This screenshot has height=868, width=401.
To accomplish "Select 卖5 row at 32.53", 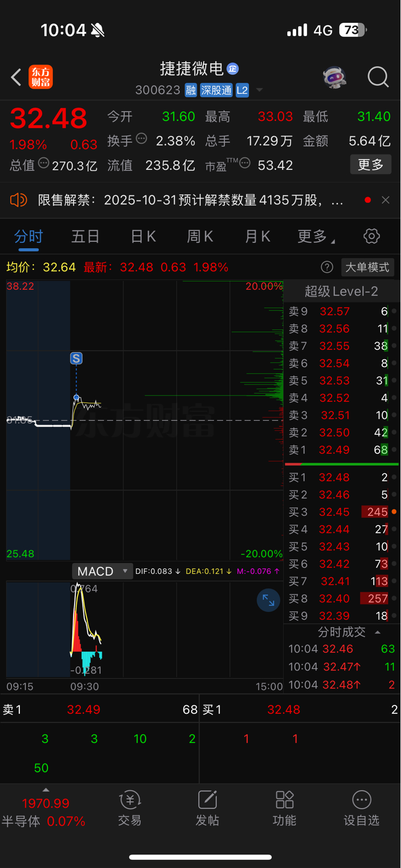I will pyautogui.click(x=342, y=381).
